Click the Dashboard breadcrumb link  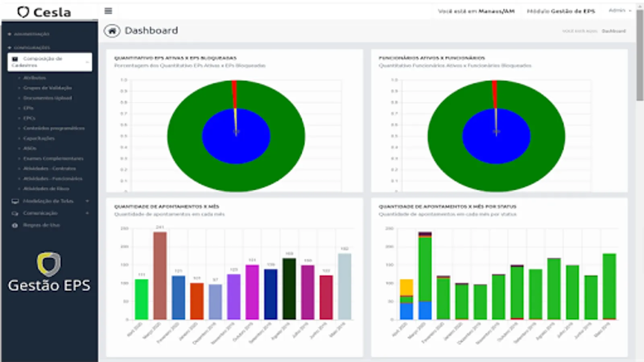click(x=614, y=31)
